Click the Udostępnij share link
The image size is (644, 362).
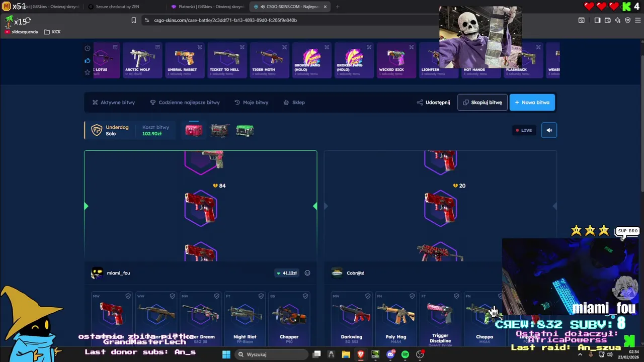(433, 102)
